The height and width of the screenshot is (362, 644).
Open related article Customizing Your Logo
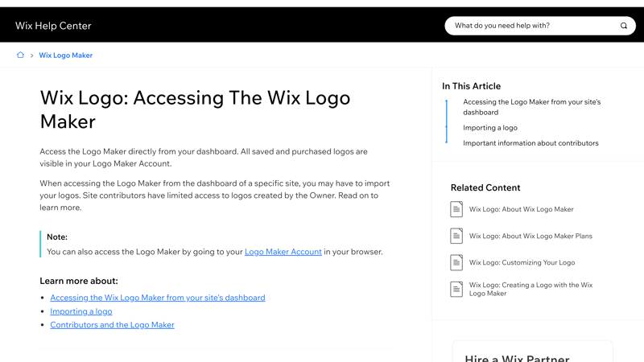(522, 262)
